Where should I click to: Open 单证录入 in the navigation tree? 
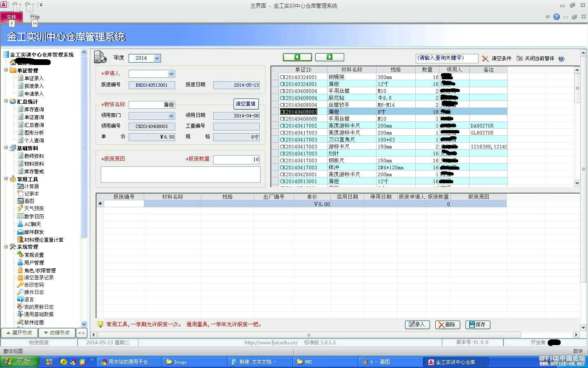point(34,78)
